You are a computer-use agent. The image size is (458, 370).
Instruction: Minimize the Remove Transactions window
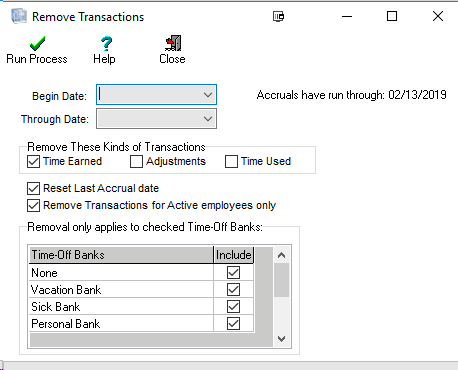pos(347,16)
